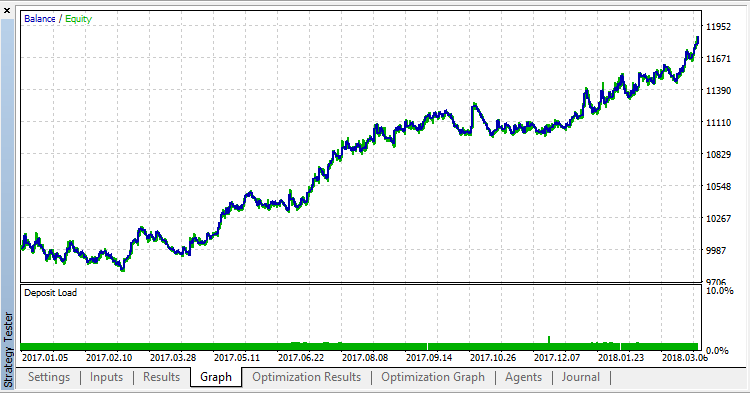Image resolution: width=750 pixels, height=394 pixels.
Task: Close the Strategy Tester panel
Action: tap(7, 11)
